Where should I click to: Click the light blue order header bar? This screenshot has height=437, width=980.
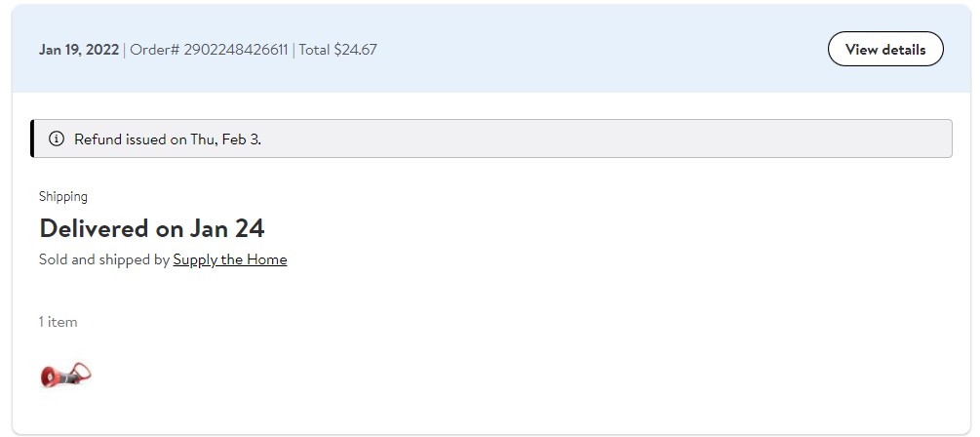(x=491, y=49)
